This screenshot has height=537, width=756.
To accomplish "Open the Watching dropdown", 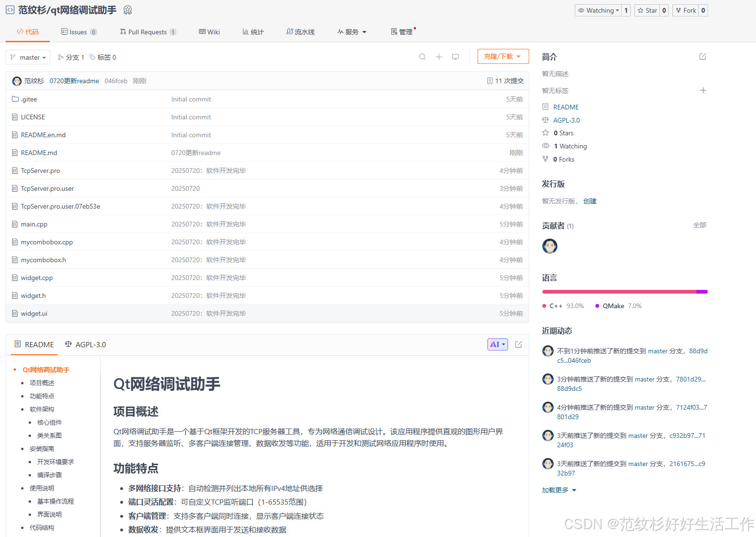I will (x=598, y=10).
